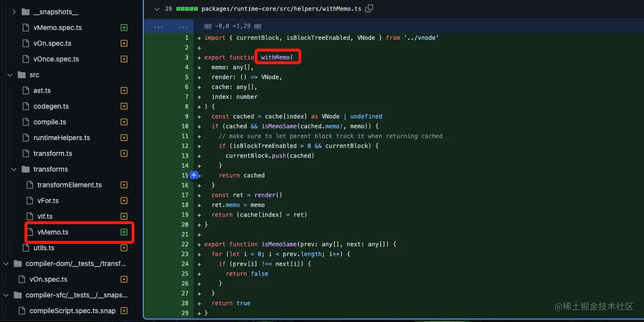Select vIf.ts in the file tree
The width and height of the screenshot is (644, 322).
point(44,216)
